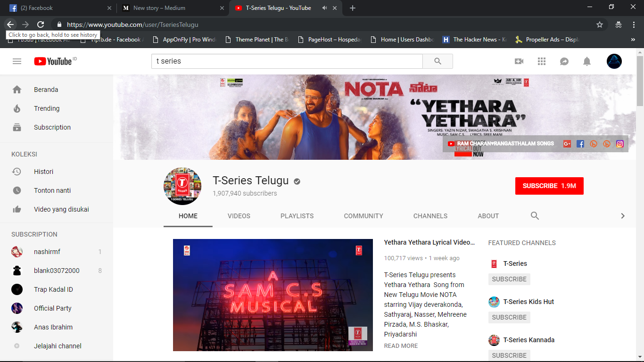Open the incognito indicator icon
Viewport: 644px width, 362px height.
tap(619, 25)
